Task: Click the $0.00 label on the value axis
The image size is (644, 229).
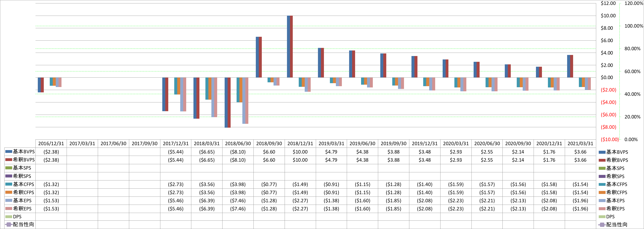Action: (607, 78)
